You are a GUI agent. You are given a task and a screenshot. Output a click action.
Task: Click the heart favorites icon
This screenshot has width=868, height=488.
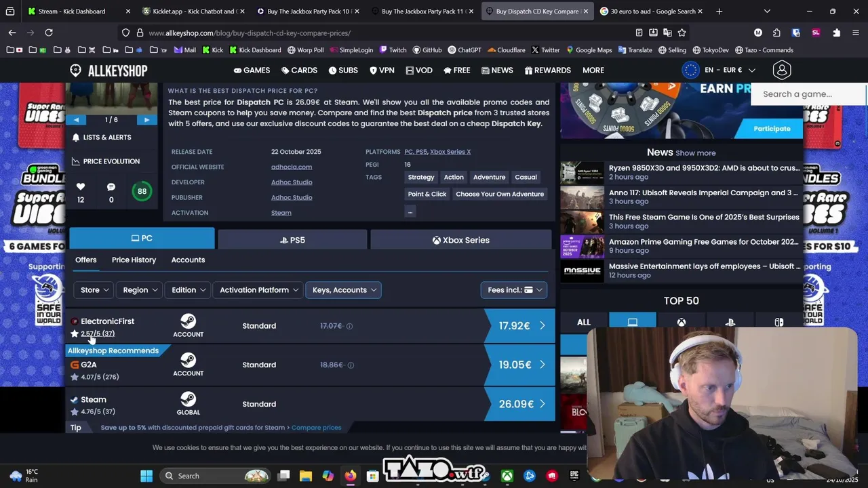(81, 186)
